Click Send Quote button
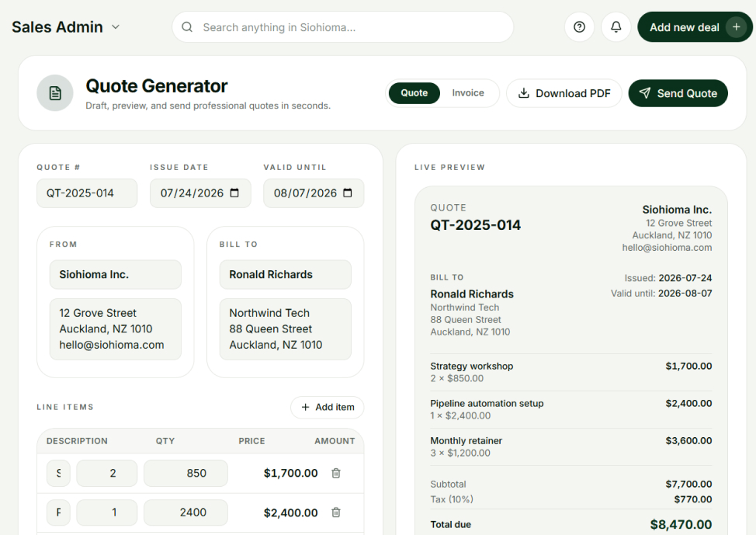The height and width of the screenshot is (535, 756). tap(678, 93)
